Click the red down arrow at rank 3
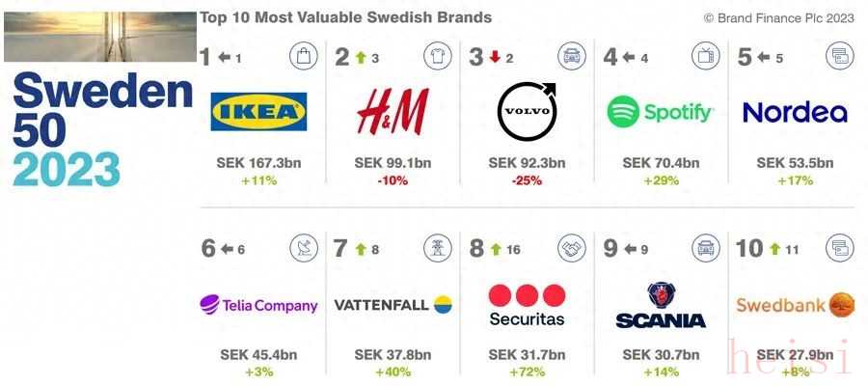This screenshot has width=868, height=386. coord(495,58)
